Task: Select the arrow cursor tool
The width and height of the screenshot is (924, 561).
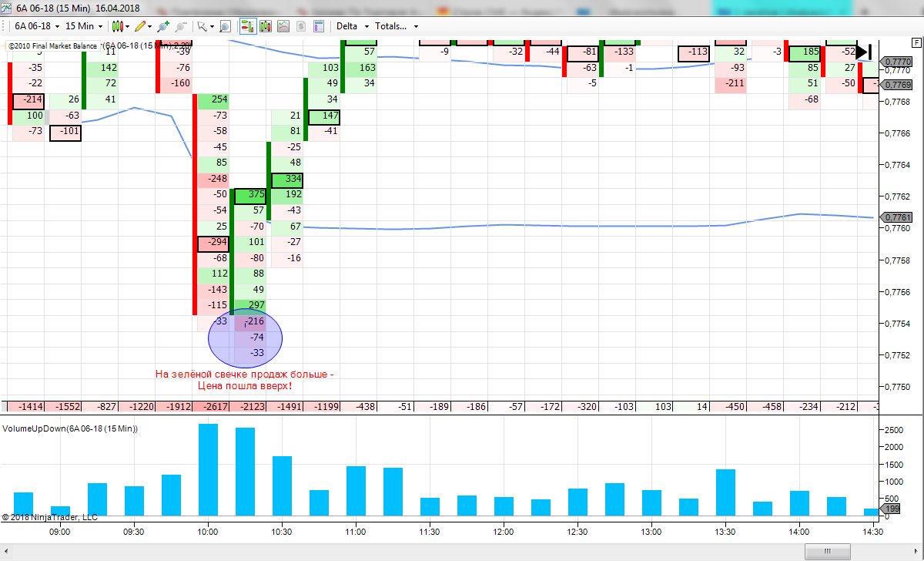Action: [204, 25]
